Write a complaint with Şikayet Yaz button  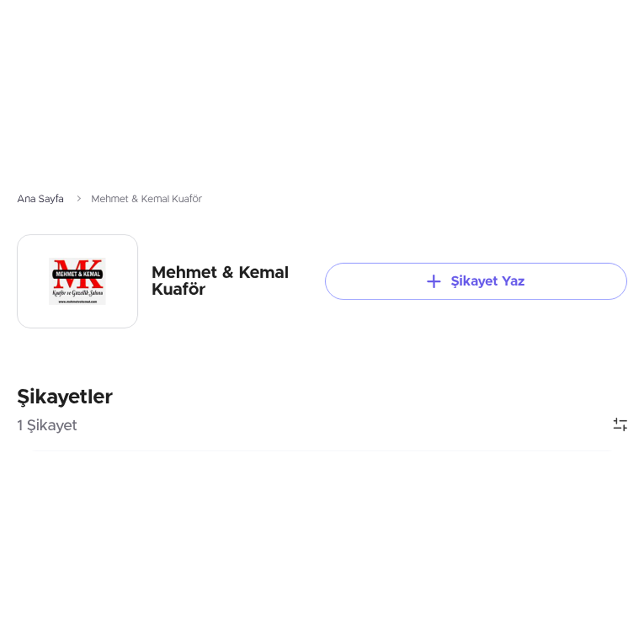pyautogui.click(x=476, y=281)
